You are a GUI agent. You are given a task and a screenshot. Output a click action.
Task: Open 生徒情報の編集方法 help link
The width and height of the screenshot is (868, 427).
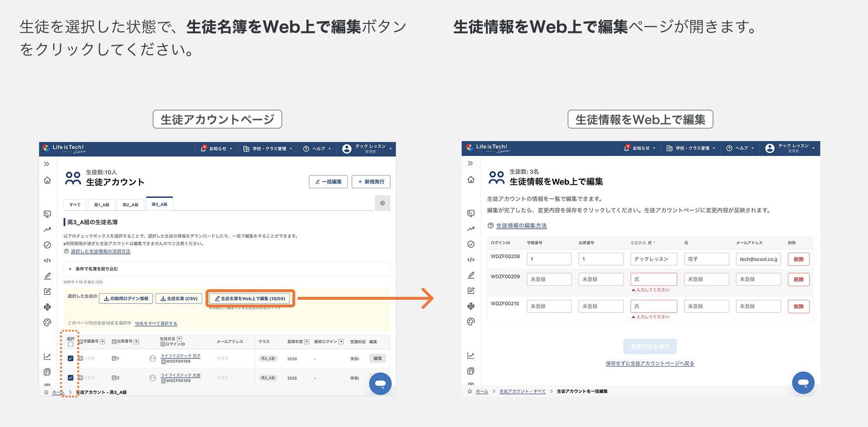(521, 226)
